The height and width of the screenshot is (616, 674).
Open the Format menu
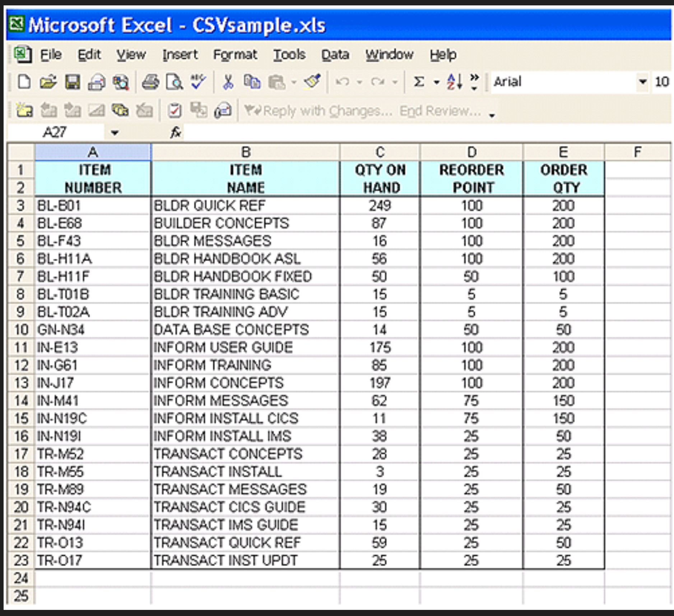[235, 55]
